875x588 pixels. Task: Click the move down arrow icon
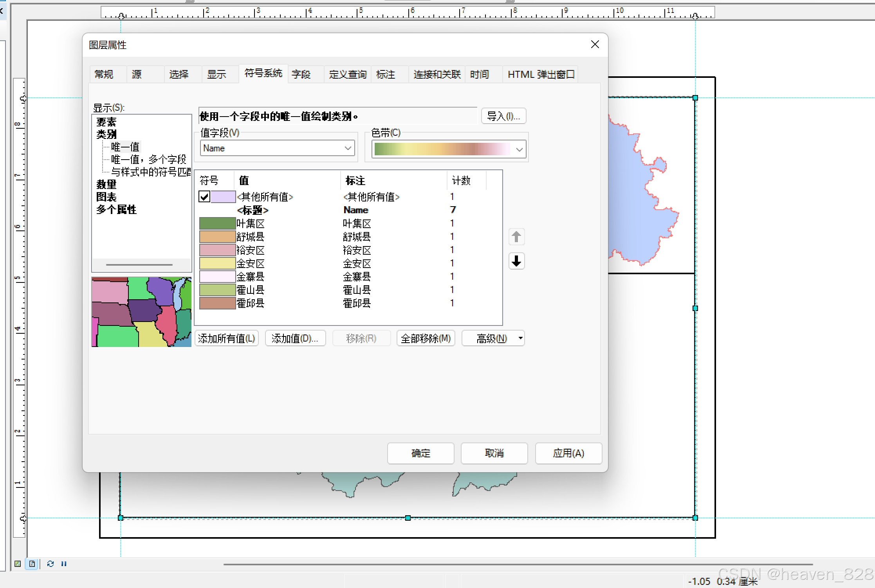[x=516, y=261]
